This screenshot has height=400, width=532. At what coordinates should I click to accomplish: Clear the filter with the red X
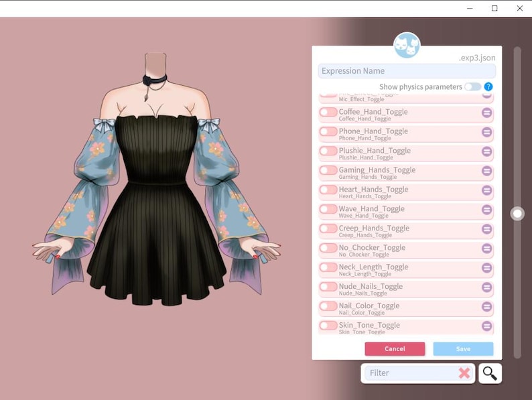(464, 373)
